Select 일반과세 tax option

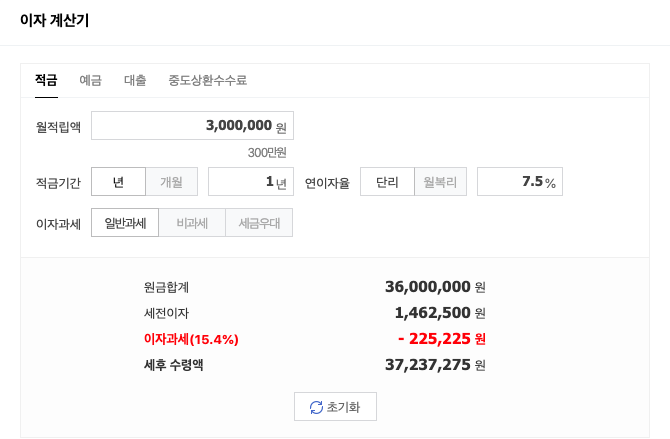point(125,223)
